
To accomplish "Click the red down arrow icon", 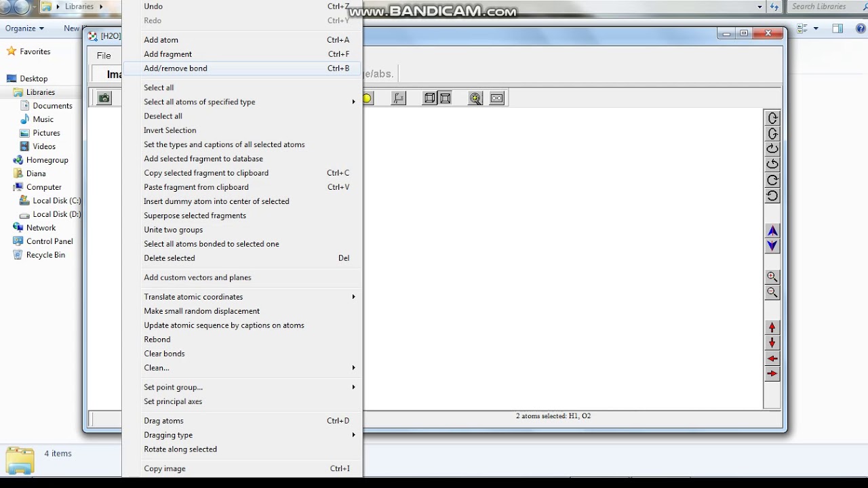I will (772, 343).
